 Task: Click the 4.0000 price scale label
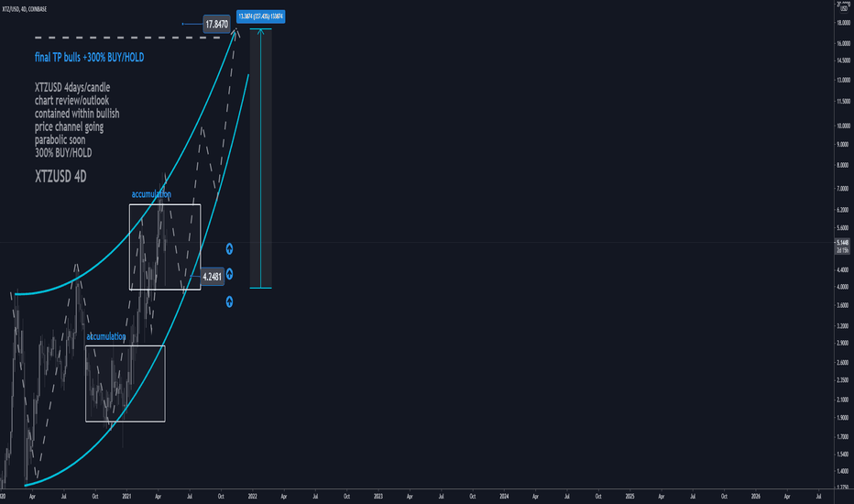(843, 287)
